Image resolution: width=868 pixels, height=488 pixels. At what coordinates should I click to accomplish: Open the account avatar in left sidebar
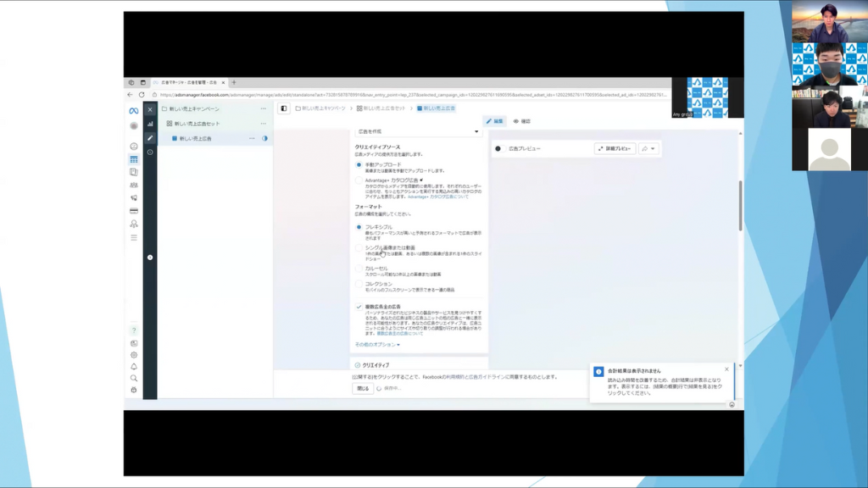[133, 126]
